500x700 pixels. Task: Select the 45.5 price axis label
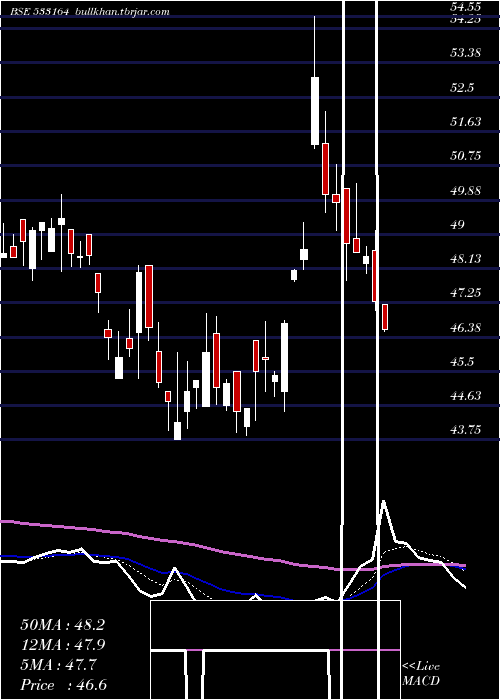[462, 362]
